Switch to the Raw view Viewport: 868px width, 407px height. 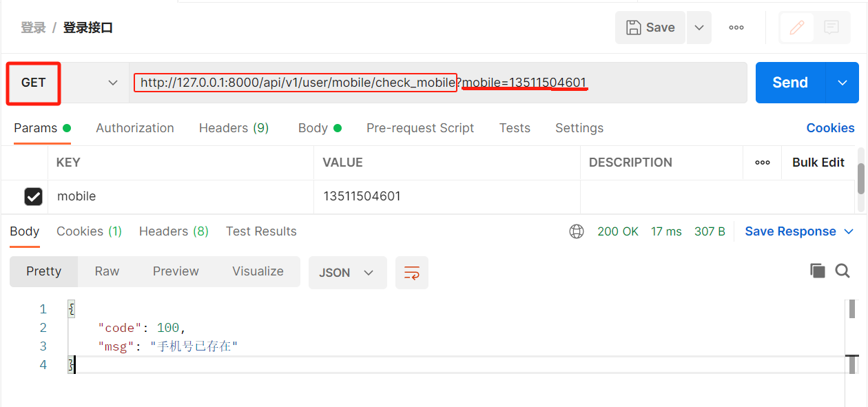coord(107,271)
